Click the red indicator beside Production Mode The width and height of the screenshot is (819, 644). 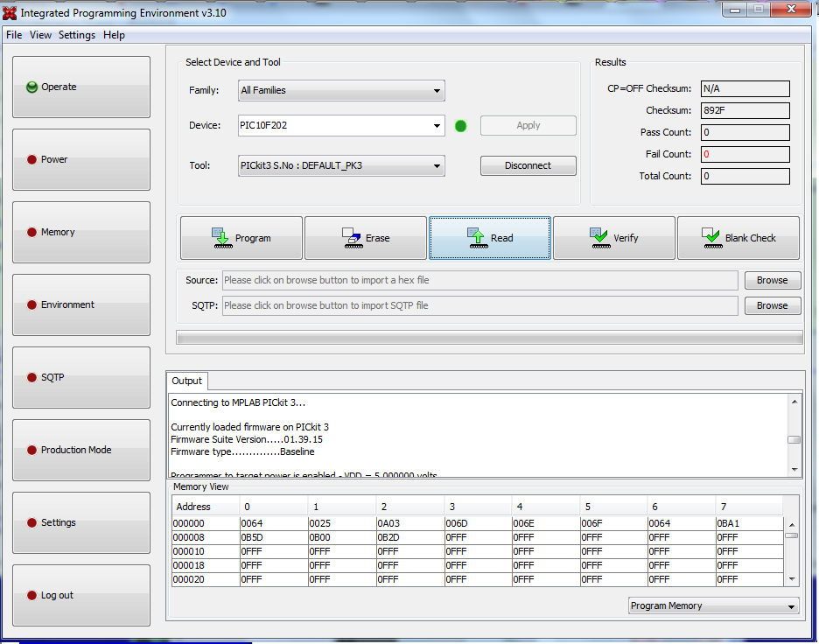[31, 451]
